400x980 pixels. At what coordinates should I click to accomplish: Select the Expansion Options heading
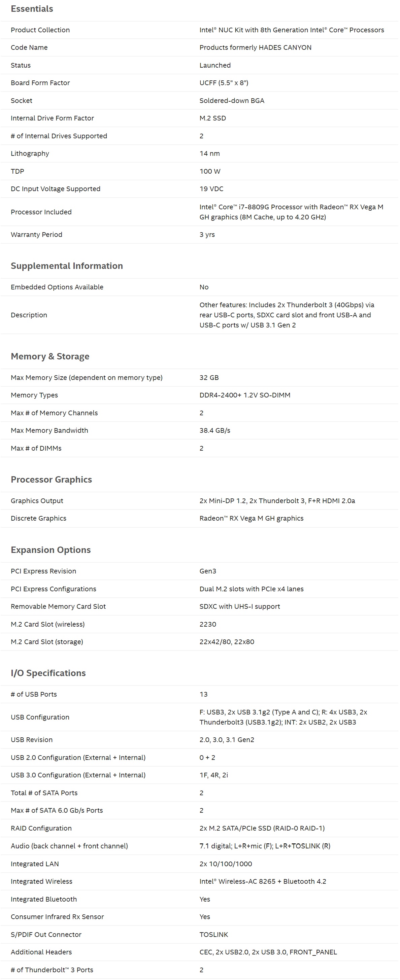51,550
